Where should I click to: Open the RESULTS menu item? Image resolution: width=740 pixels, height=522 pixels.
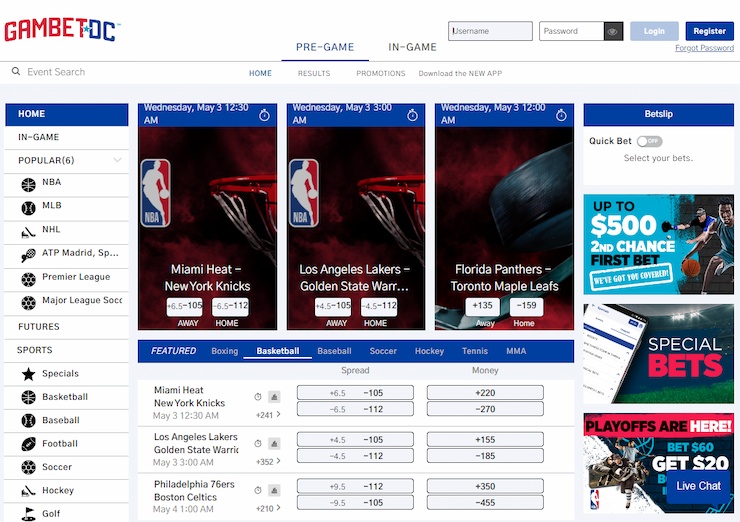pyautogui.click(x=314, y=73)
